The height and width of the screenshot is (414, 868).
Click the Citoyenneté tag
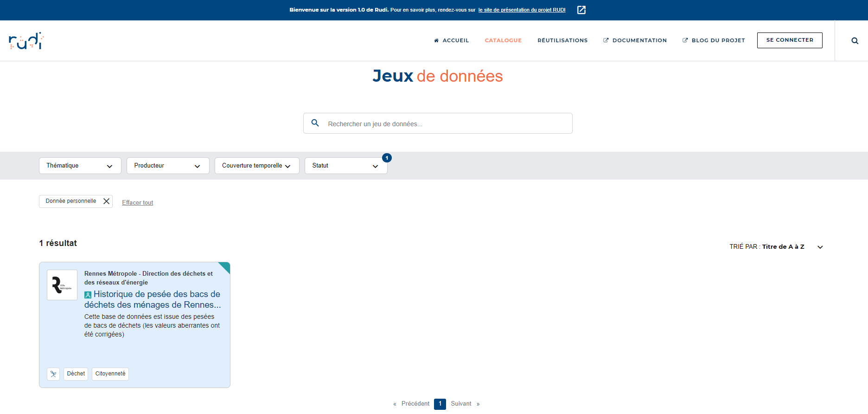click(110, 374)
